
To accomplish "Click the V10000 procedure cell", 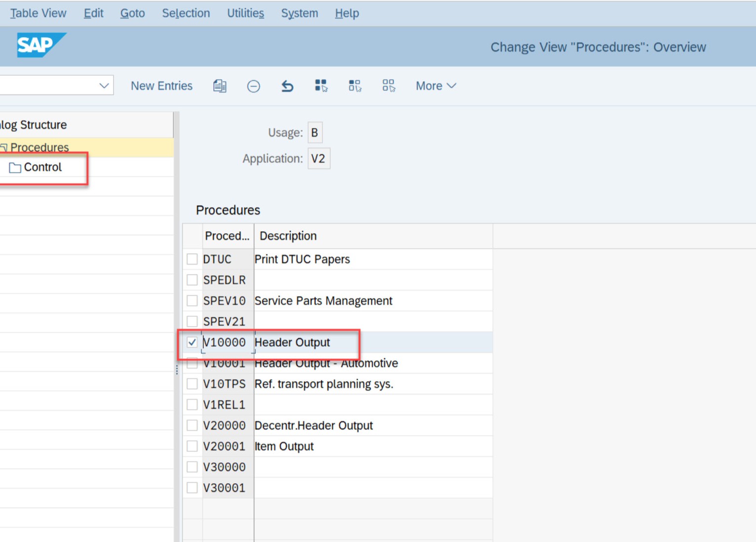I will 228,342.
